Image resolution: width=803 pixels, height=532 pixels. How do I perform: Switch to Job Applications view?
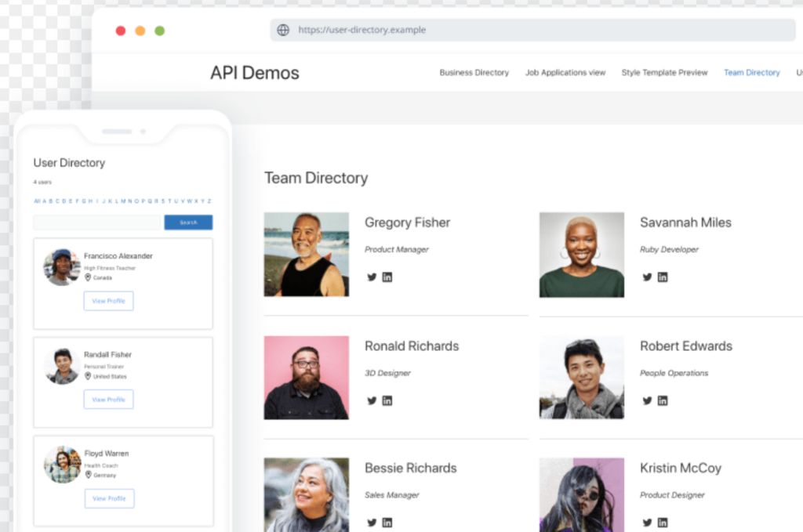pyautogui.click(x=565, y=73)
